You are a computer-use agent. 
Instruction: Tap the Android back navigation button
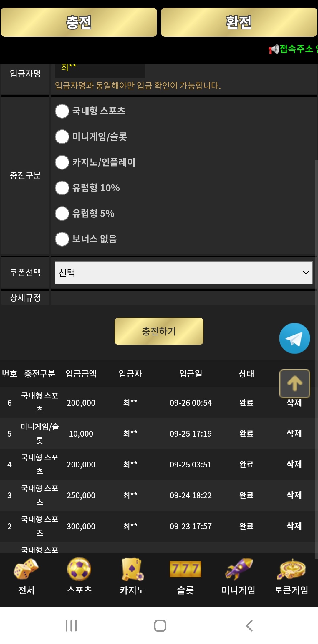point(249,626)
